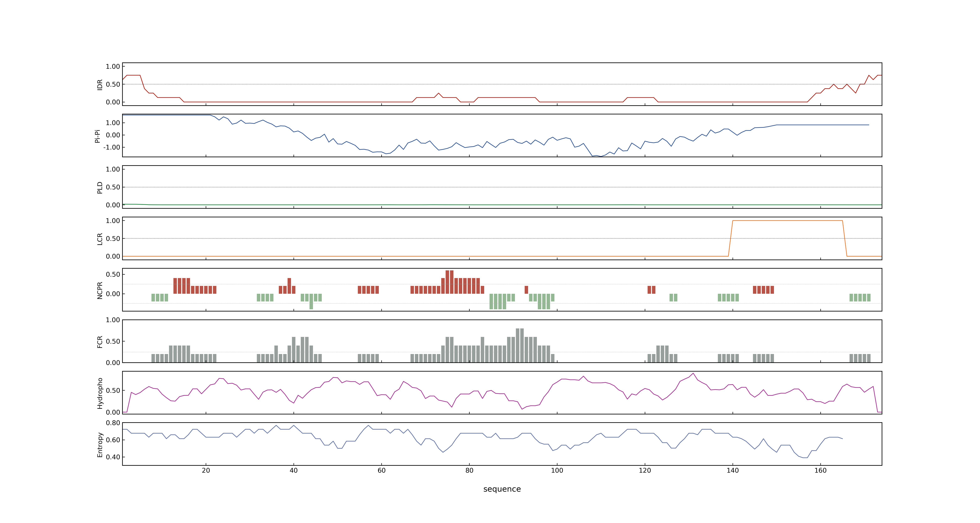Click x-axis tick label 20
This screenshot has height=523, width=980.
pos(206,470)
